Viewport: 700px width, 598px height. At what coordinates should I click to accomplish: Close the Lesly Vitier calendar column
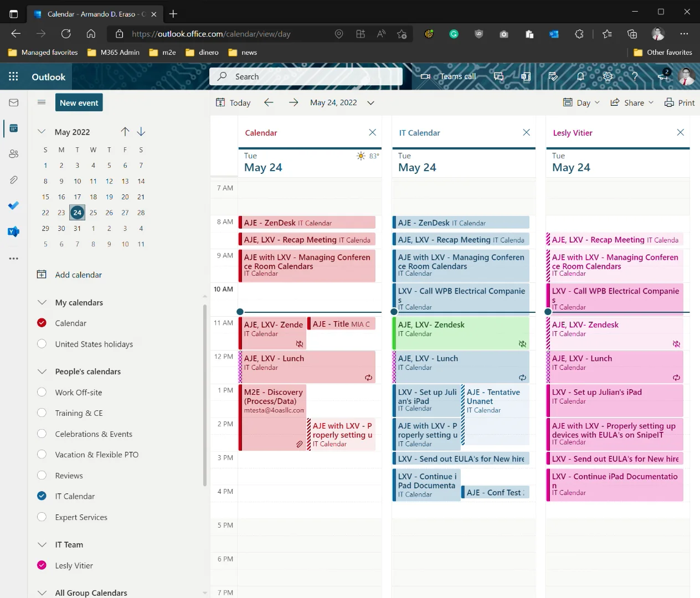[680, 132]
